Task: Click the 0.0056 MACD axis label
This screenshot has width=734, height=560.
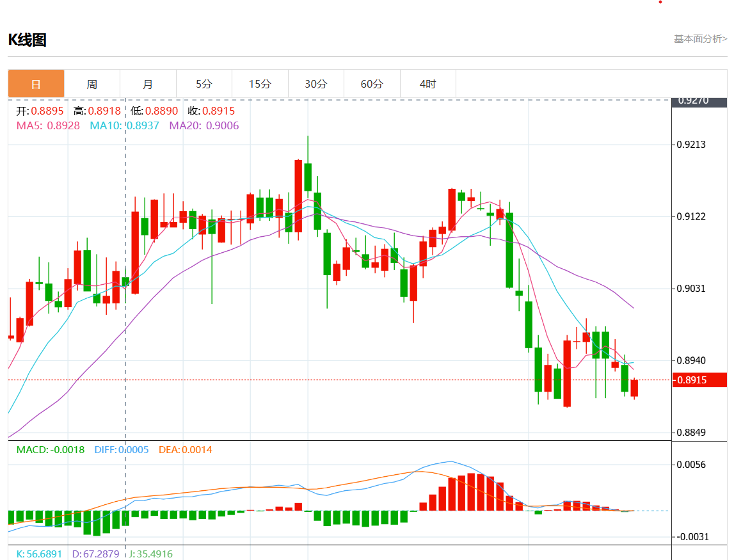Action: [x=691, y=465]
